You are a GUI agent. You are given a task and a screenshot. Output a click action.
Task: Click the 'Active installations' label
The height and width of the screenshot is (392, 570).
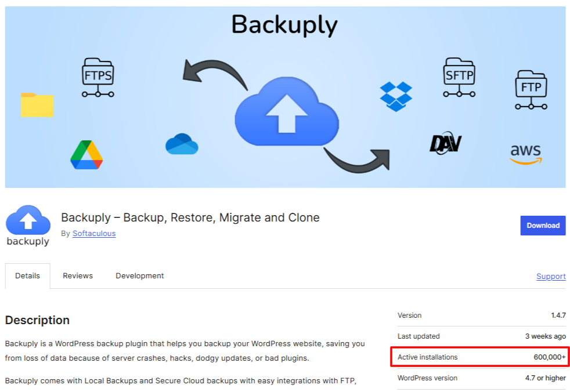[x=427, y=357]
